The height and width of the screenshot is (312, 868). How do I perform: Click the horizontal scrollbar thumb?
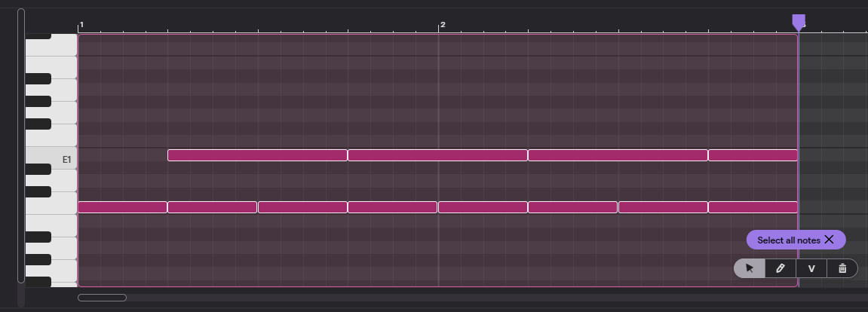click(102, 298)
